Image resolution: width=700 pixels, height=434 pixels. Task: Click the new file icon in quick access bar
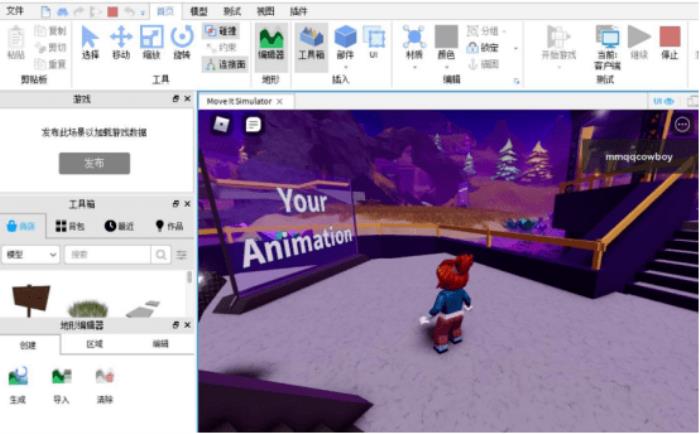pos(46,12)
